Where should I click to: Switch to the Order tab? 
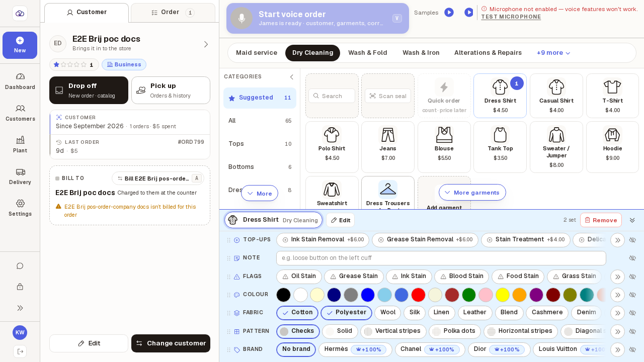(x=173, y=13)
